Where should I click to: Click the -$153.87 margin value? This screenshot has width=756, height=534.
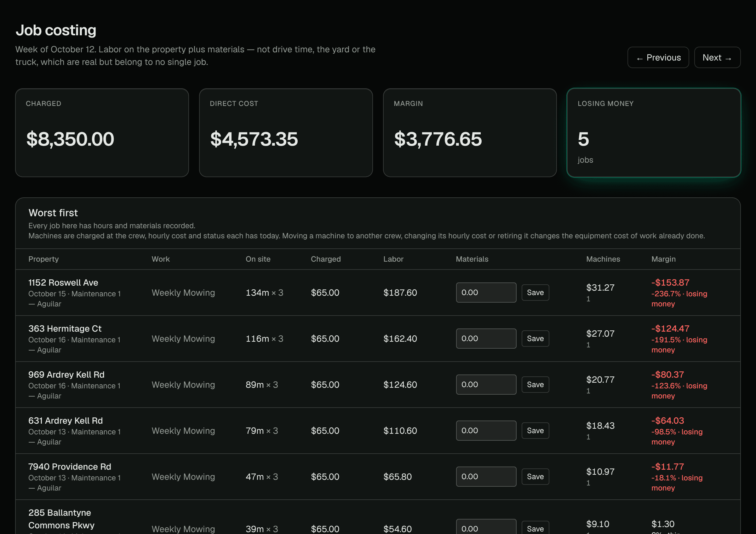click(x=670, y=283)
